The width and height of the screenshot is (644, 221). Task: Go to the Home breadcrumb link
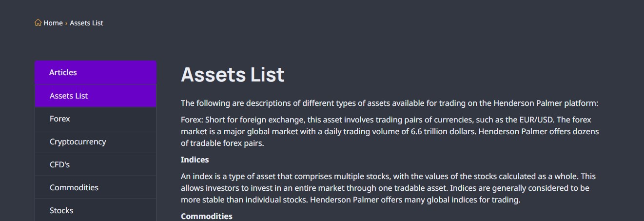pyautogui.click(x=53, y=23)
